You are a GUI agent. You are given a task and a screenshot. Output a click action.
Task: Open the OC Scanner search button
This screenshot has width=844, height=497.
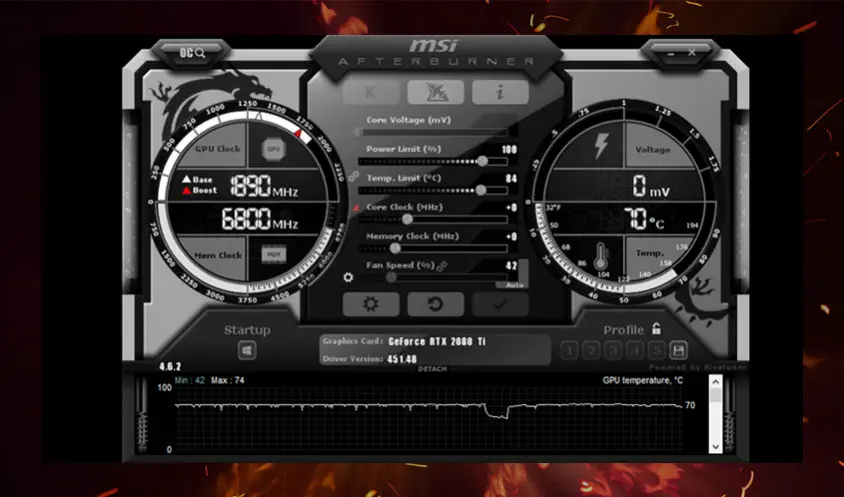pos(192,52)
